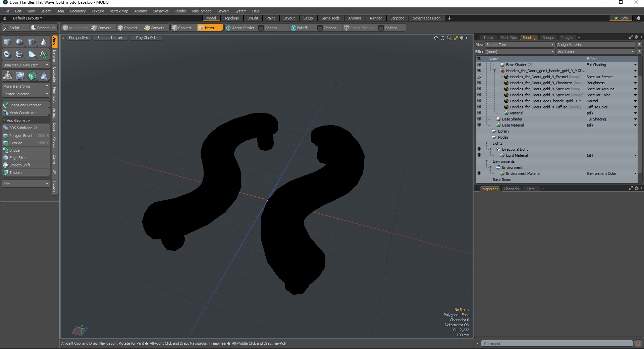644x349 pixels.
Task: Open the Add Layer dropdown
Action: [x=596, y=52]
